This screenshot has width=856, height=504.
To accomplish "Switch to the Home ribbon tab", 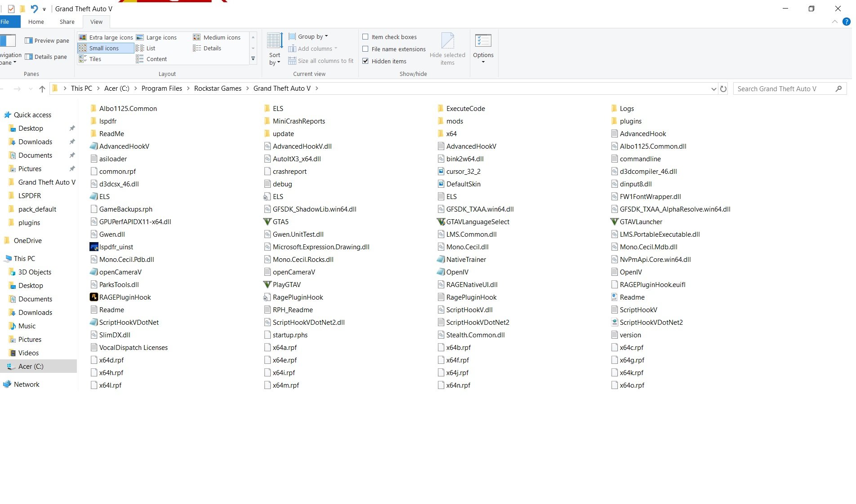I will coord(36,22).
